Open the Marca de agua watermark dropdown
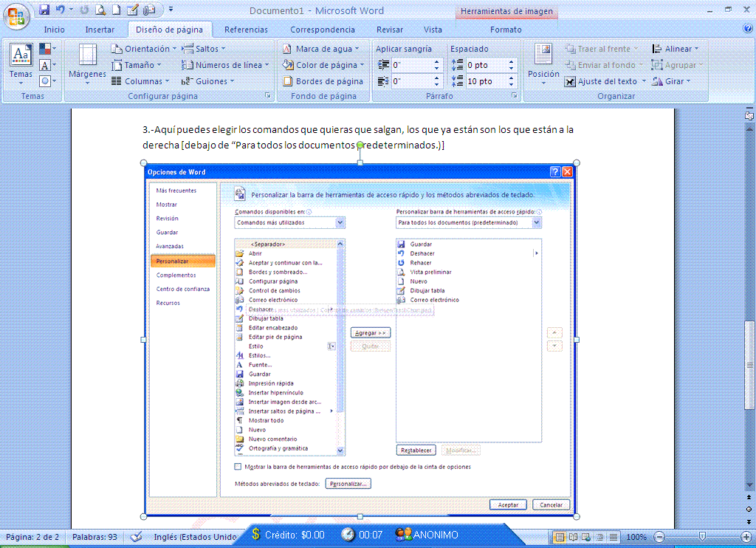756x548 pixels. point(321,49)
